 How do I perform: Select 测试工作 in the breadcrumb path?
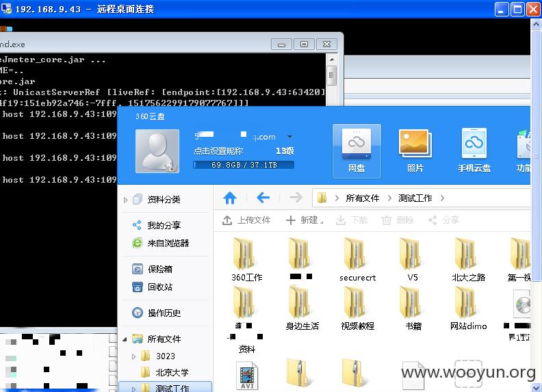pyautogui.click(x=415, y=198)
